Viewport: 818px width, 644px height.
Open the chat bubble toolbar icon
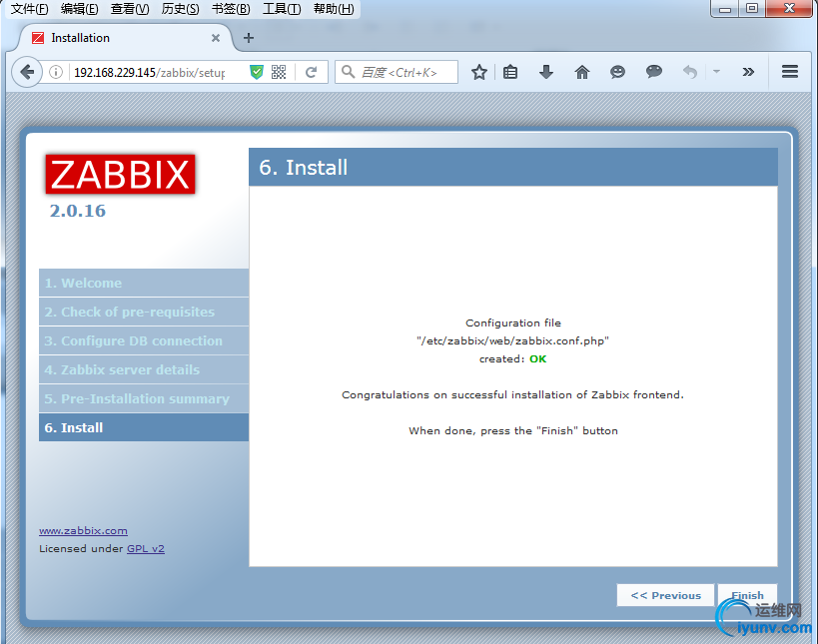click(x=653, y=72)
